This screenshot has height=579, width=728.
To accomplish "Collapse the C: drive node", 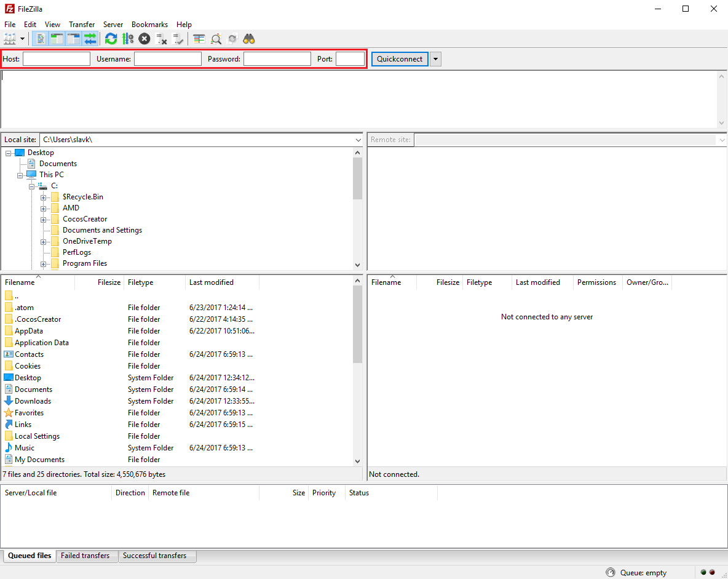I will [x=31, y=186].
